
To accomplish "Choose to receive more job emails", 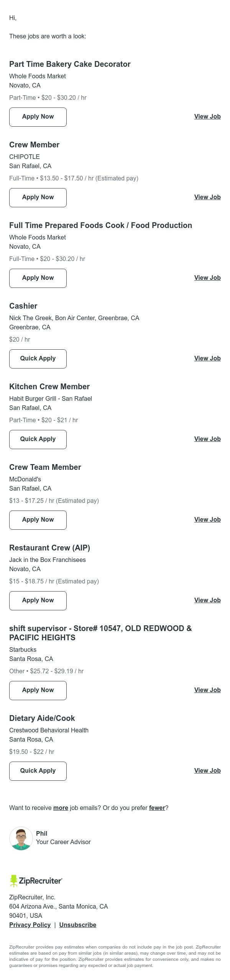I will pyautogui.click(x=61, y=808).
